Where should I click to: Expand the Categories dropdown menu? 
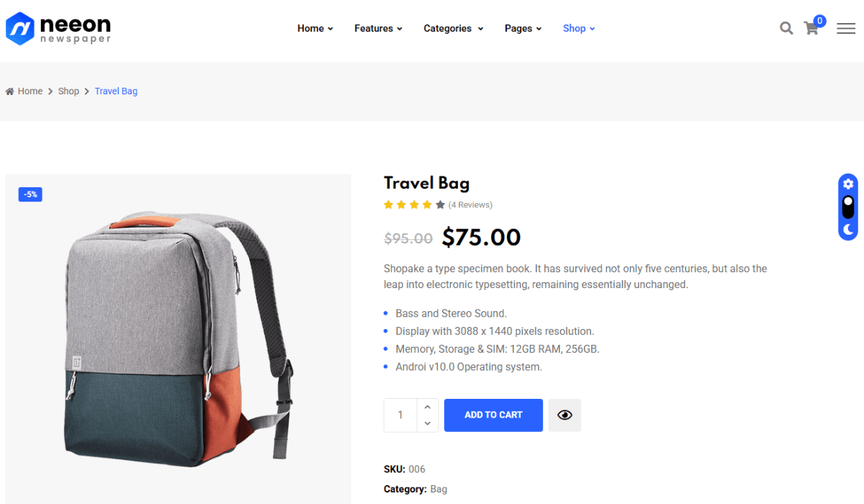tap(454, 28)
